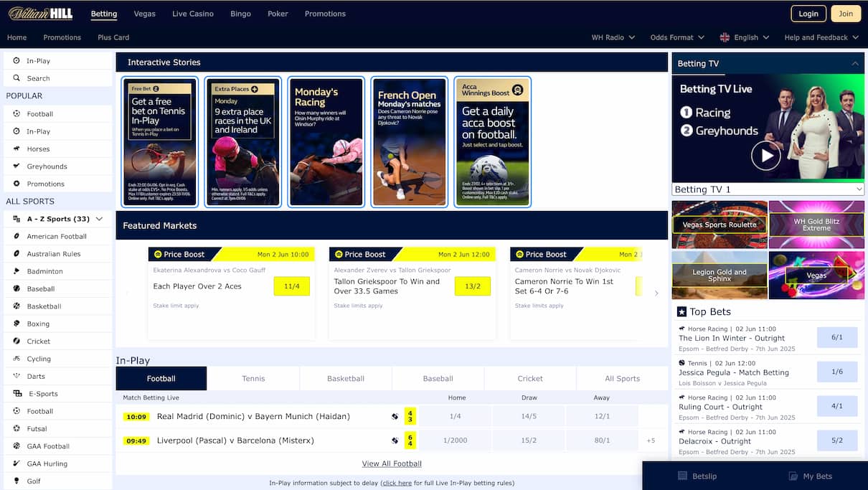Open the Poker navigation tab
This screenshot has width=868, height=490.
(278, 14)
